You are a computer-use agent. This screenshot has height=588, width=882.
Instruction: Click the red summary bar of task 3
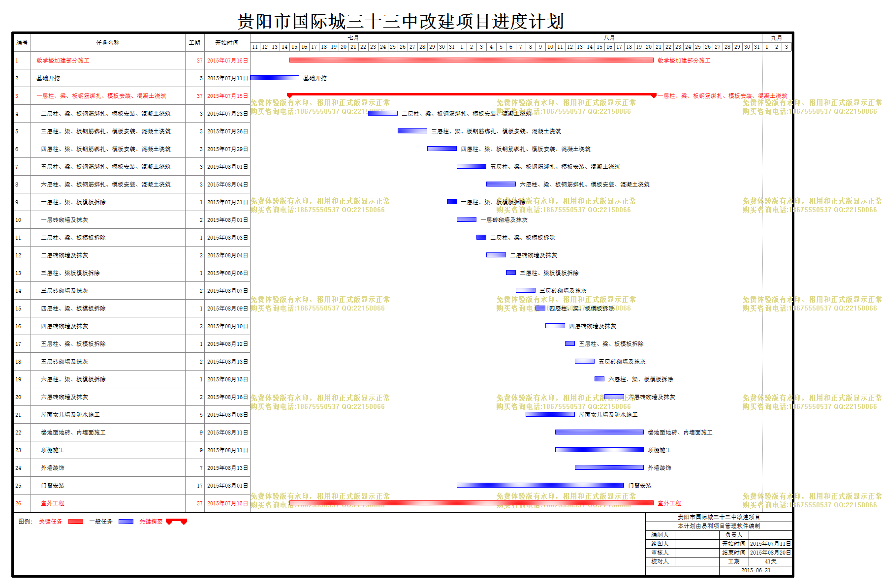tap(472, 94)
